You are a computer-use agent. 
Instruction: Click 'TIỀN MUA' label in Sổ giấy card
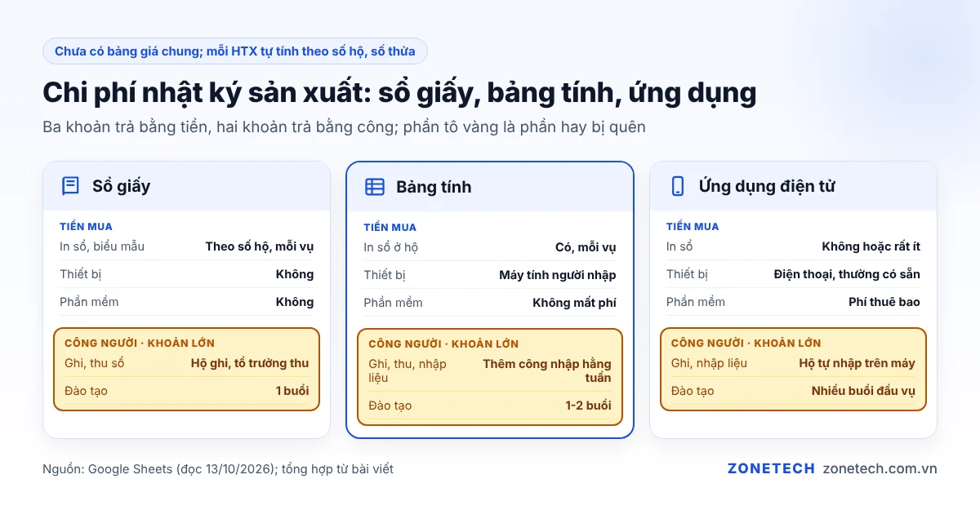coord(86,226)
